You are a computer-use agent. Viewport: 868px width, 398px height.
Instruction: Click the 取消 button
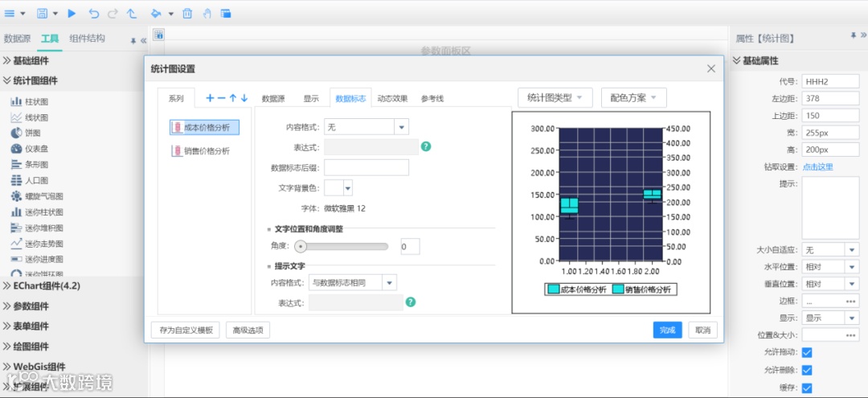pyautogui.click(x=703, y=330)
